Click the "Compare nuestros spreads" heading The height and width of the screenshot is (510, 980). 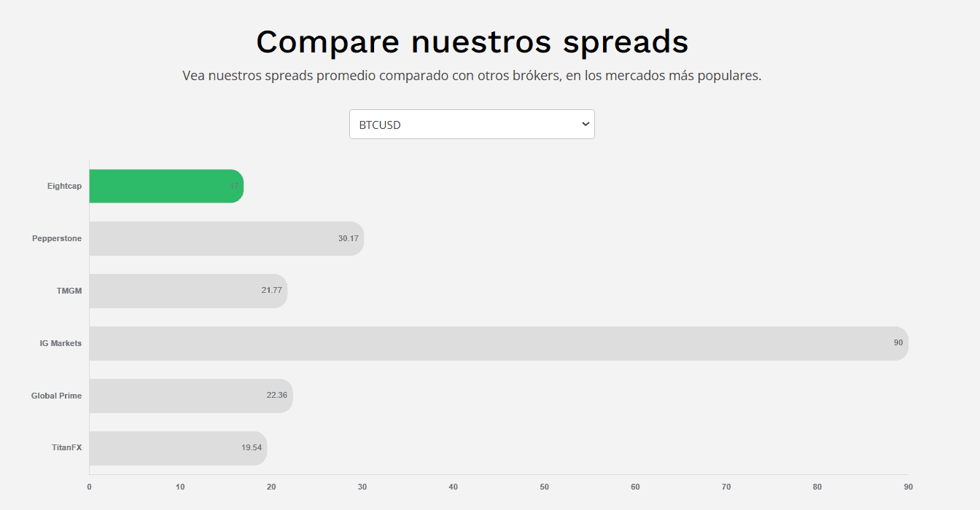pos(472,42)
